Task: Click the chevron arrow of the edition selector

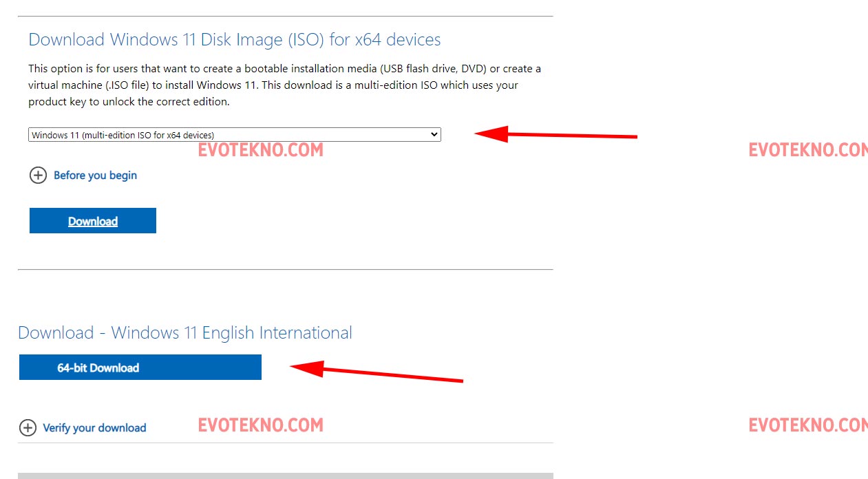Action: (x=434, y=134)
